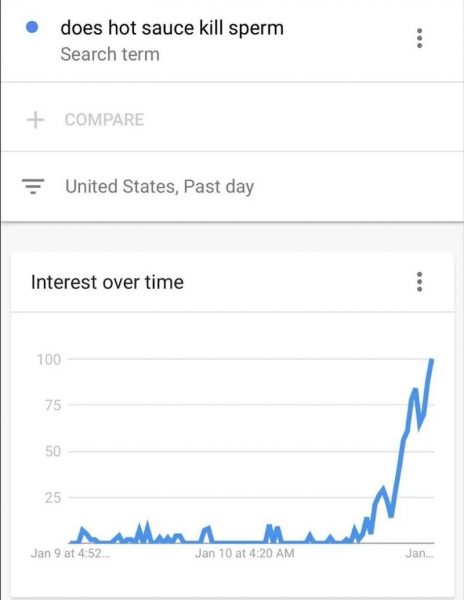The width and height of the screenshot is (464, 600).
Task: Click the 100 gridline value label
Action: 49,359
